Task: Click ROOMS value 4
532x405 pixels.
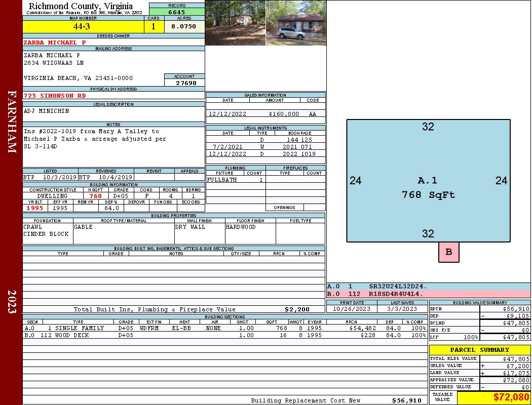Action: point(171,196)
